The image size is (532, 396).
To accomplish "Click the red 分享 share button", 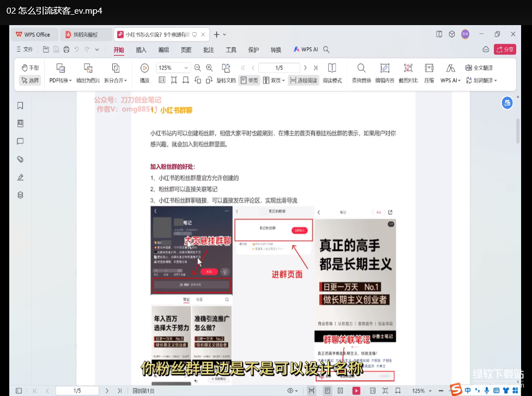I will (x=505, y=50).
